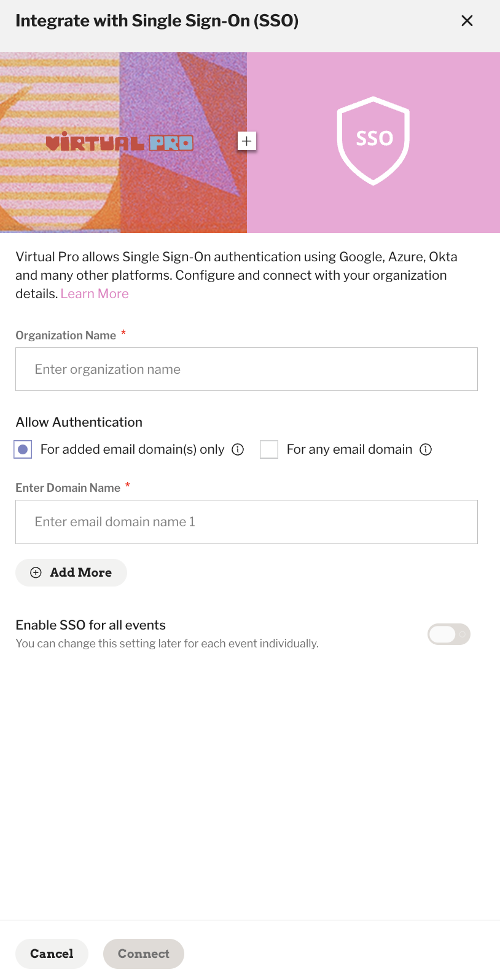Screen dimensions: 500x980
Task: Click the Add More button text
Action: 81,572
